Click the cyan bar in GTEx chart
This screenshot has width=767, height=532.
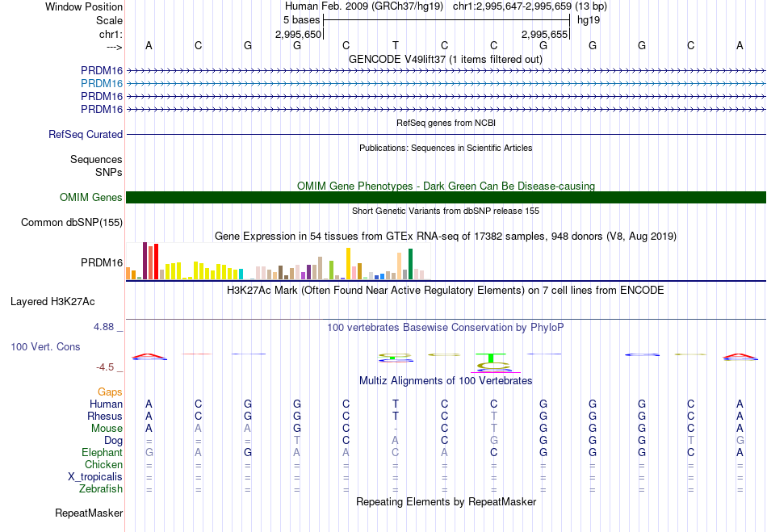pyautogui.click(x=241, y=274)
